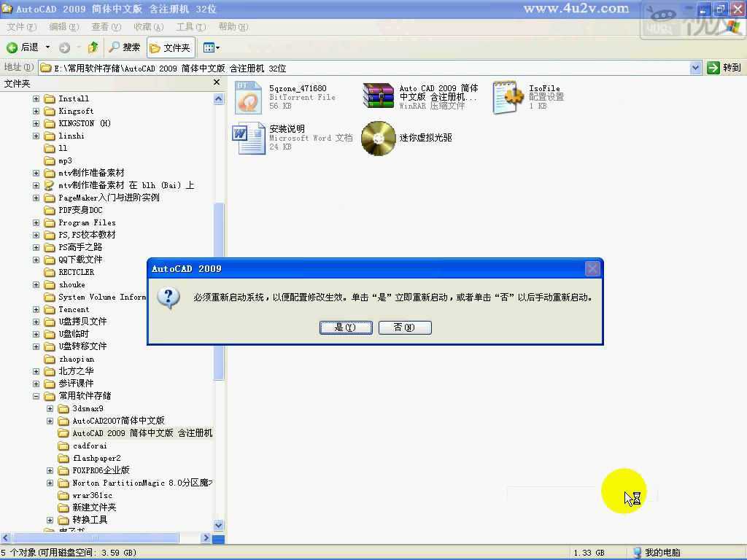The image size is (747, 560).
Task: Select the wrar361sc folder in tree
Action: [93, 495]
